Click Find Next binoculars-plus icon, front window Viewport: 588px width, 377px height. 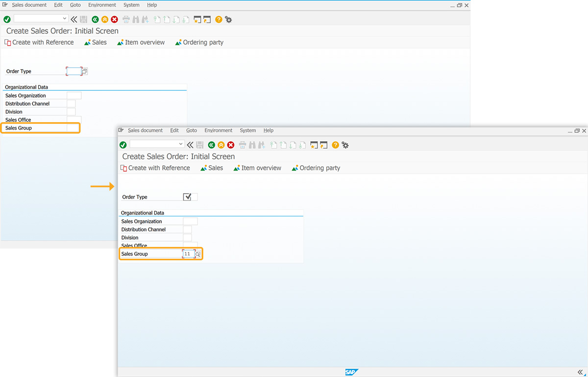coord(261,145)
